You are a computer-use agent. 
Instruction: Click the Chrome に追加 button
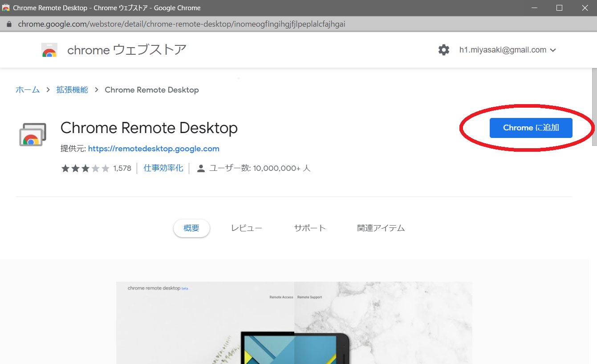531,128
